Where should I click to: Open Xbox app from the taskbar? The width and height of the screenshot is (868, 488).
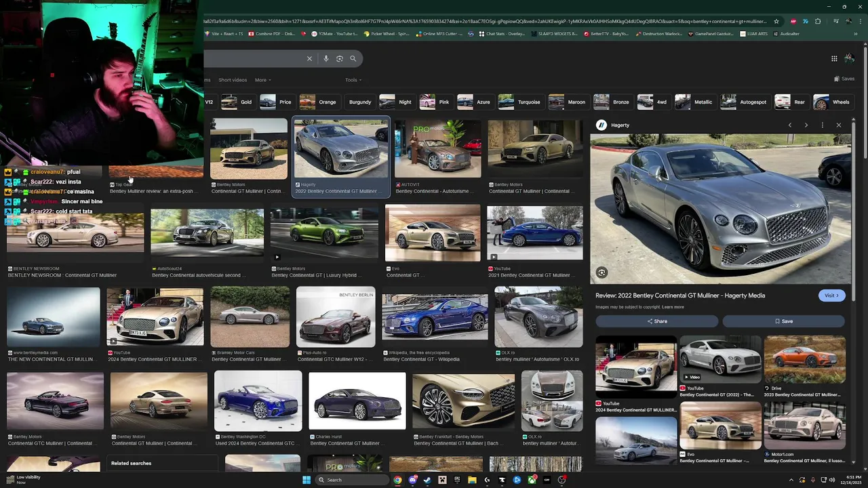[532, 480]
